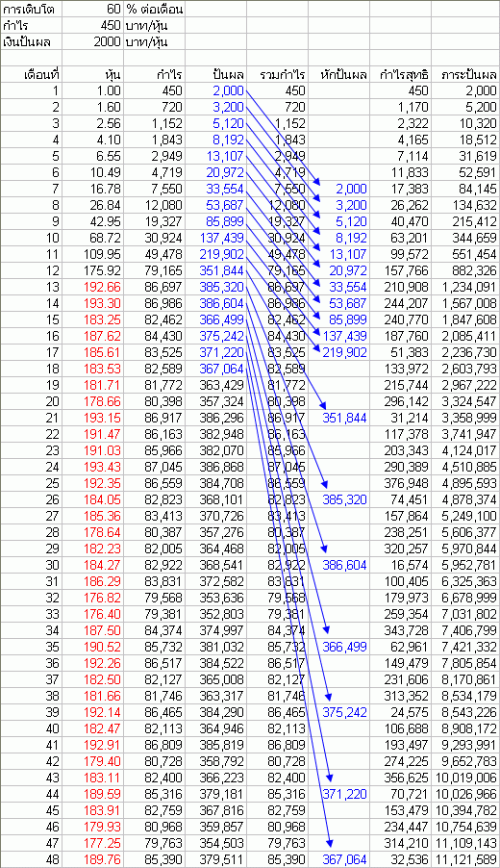Select the red shares value 192.66
This screenshot has width=500, height=868.
point(91,288)
